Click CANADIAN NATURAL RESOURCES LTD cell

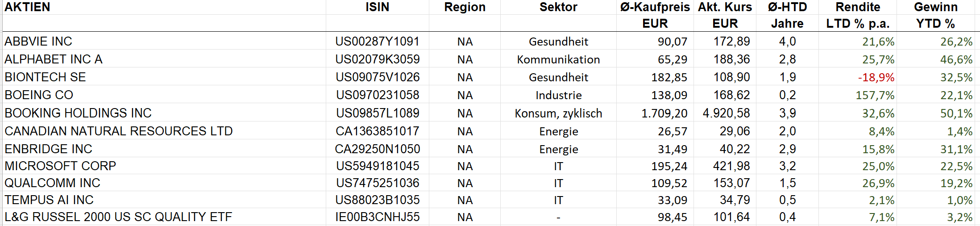tap(119, 131)
